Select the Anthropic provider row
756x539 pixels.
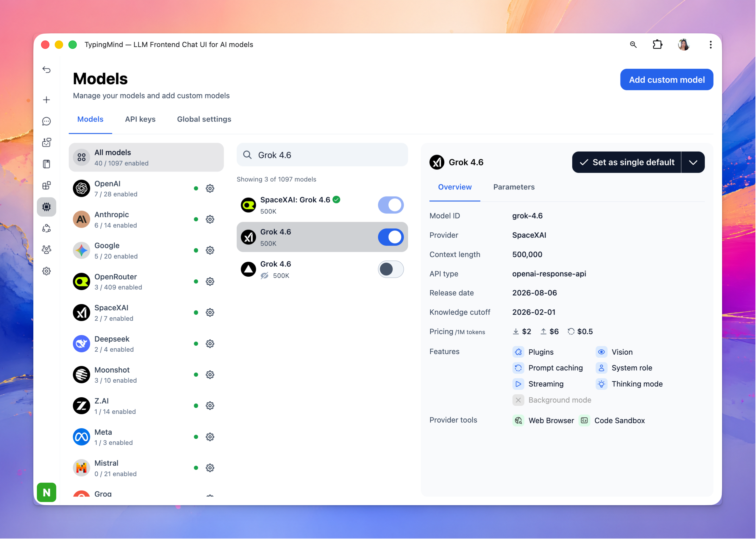[146, 219]
